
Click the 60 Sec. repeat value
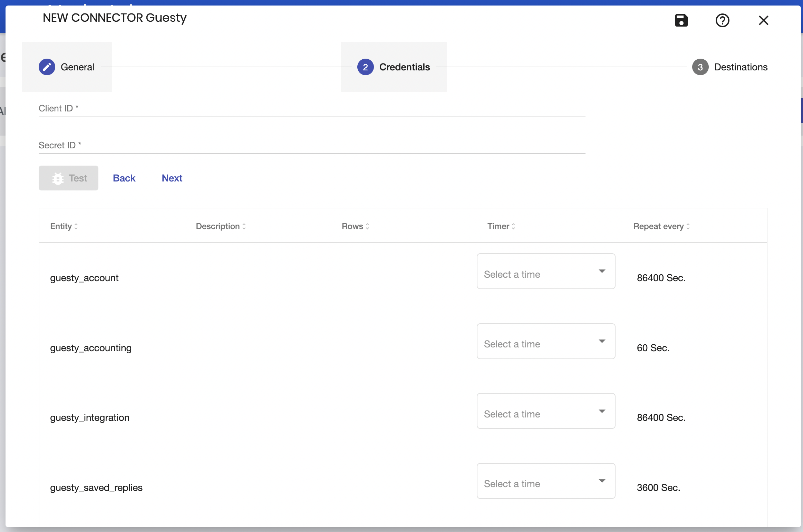click(653, 348)
